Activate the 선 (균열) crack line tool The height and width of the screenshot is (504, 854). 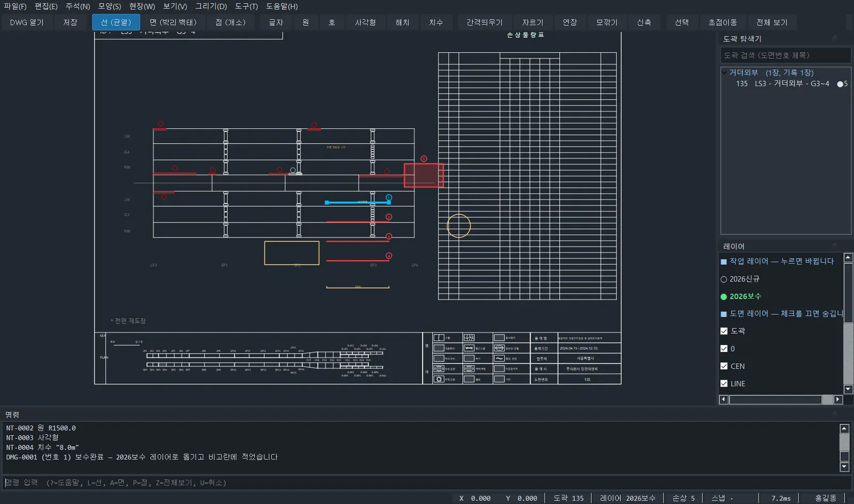[116, 22]
